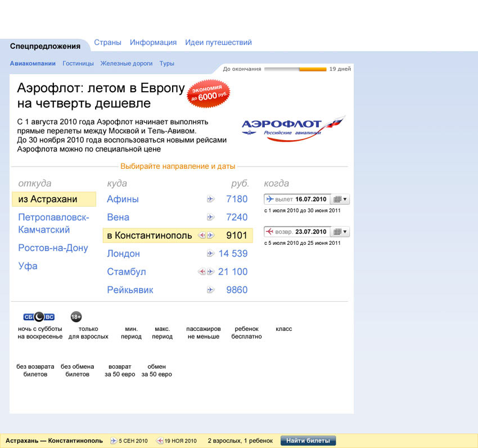Click the Saturday-to-Sunday night stay icon
Viewport: 478px width, 448px height.
39,317
